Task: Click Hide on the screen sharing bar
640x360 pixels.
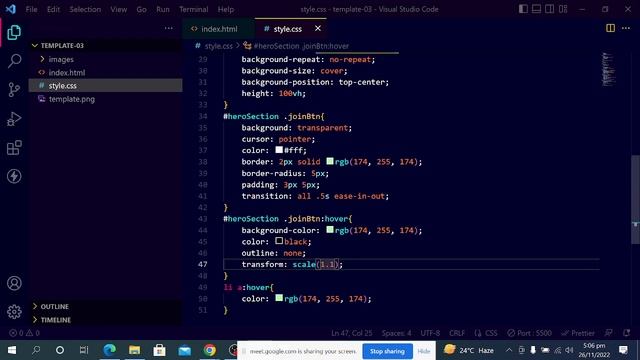Action: tap(424, 351)
